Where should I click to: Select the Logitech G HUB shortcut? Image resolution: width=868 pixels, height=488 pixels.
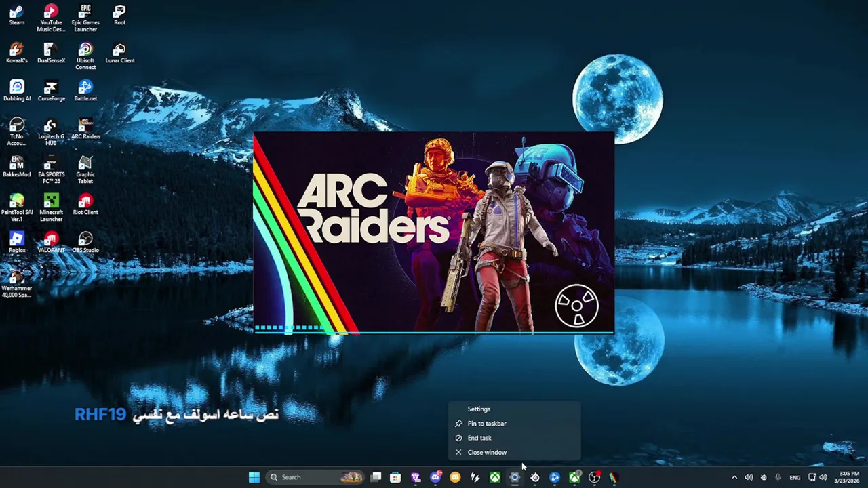point(51,132)
